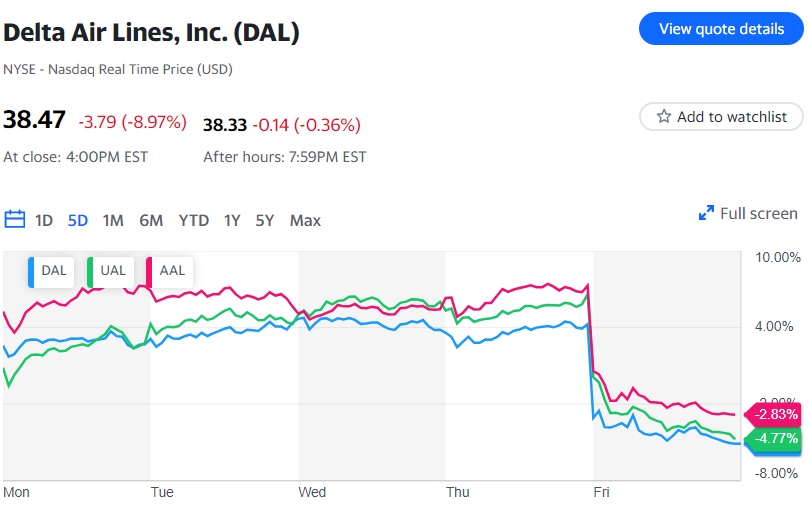Toggle the DAL series legend chip

coord(52,271)
